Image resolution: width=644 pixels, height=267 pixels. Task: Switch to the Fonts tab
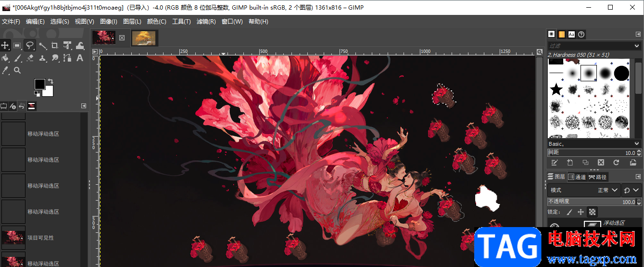coord(571,34)
